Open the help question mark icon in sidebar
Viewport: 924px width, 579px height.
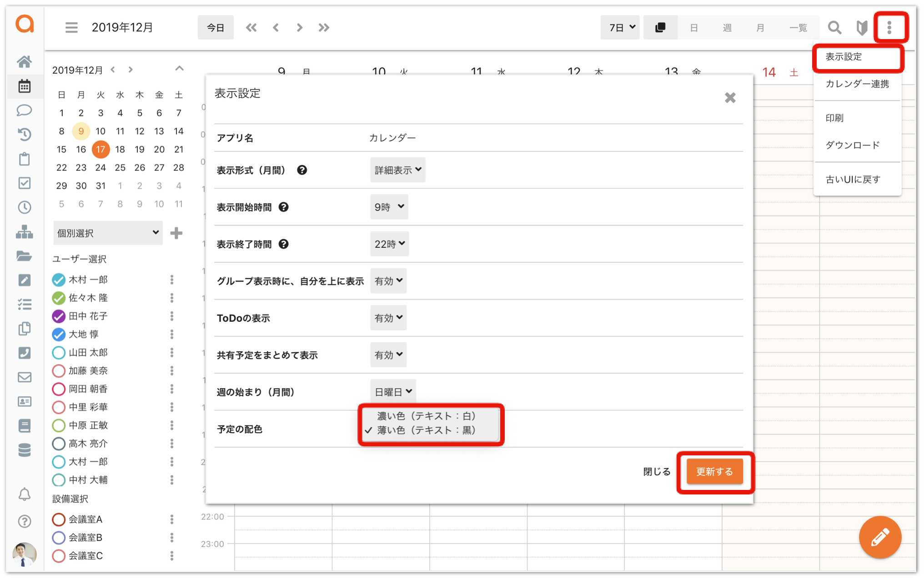25,521
